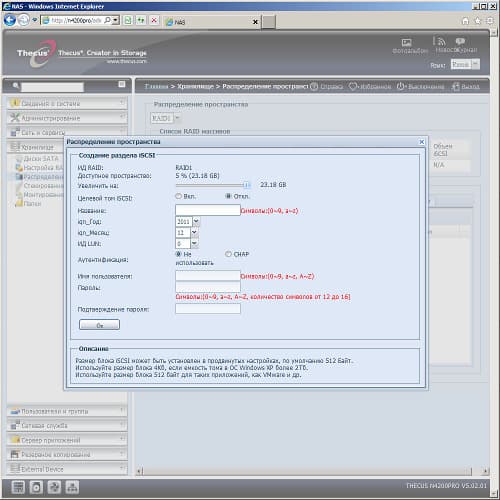Click the Главная breadcrumb link

pyautogui.click(x=156, y=86)
